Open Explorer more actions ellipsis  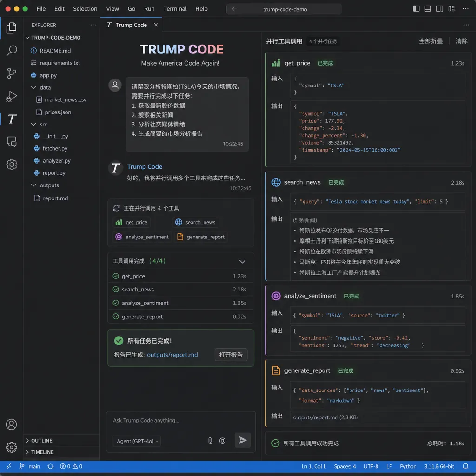[93, 25]
